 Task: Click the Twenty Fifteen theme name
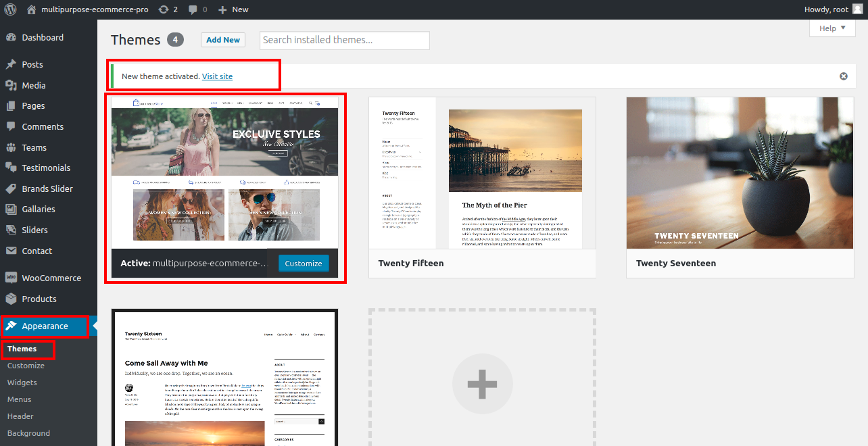(411, 264)
